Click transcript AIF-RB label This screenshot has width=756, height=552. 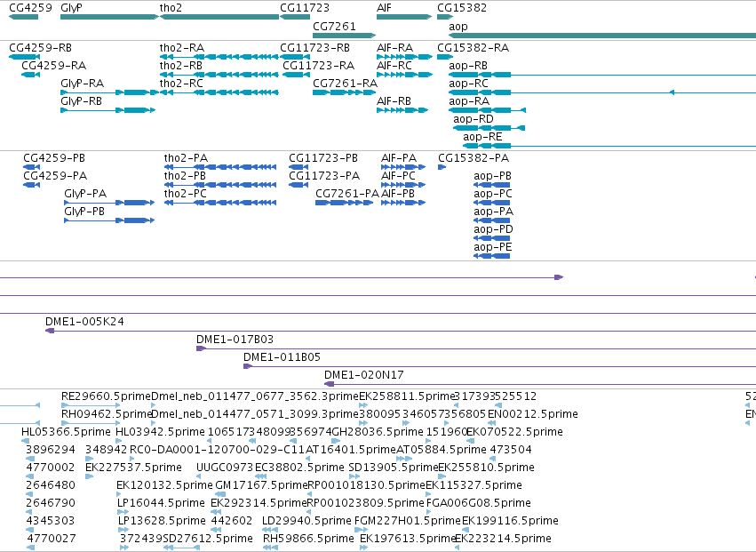pyautogui.click(x=394, y=101)
